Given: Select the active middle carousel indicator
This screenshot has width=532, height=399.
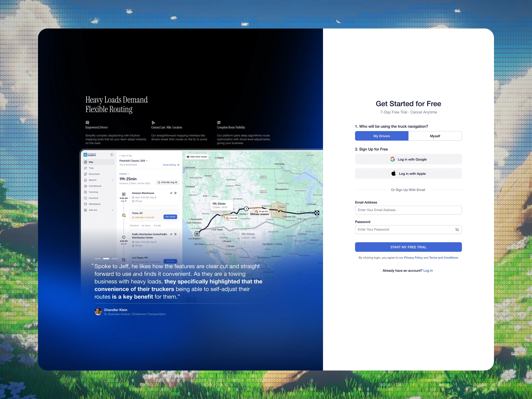Looking at the screenshot, I should click(106, 259).
